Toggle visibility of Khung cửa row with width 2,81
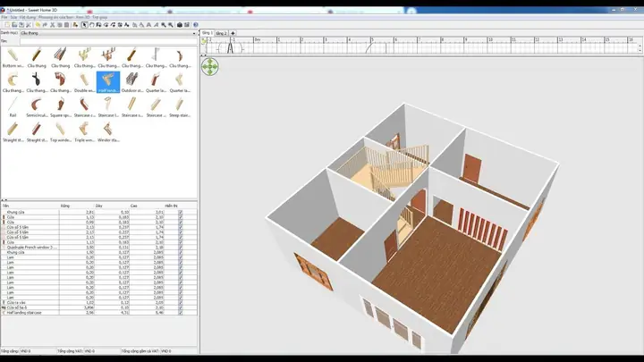Image resolution: width=644 pixels, height=362 pixels. pyautogui.click(x=181, y=212)
